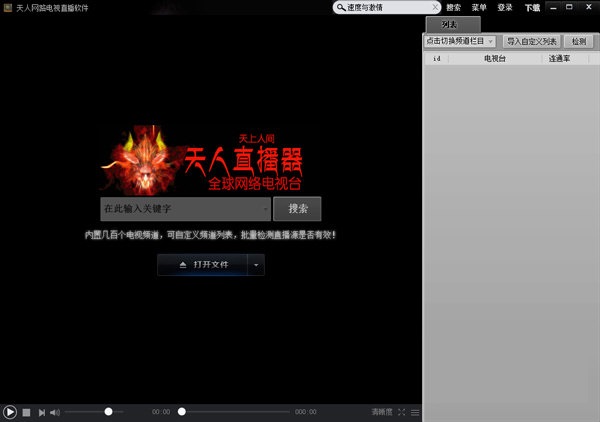Click the play button in player bar

coord(10,412)
